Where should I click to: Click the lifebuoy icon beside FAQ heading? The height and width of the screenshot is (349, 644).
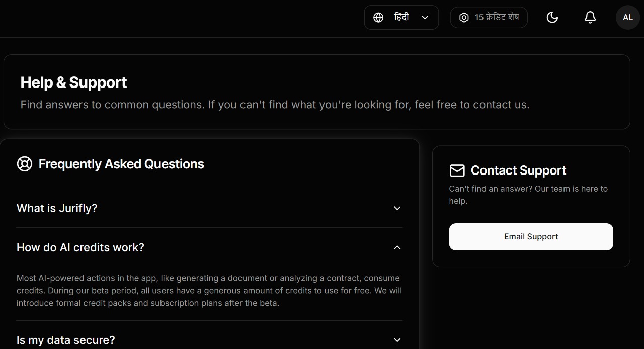tap(25, 164)
